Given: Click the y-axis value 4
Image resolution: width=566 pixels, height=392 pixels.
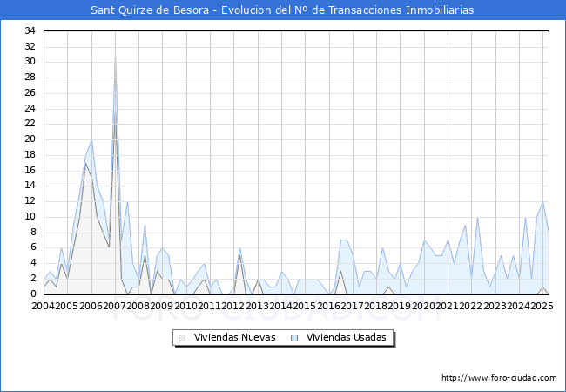Looking at the screenshot, I should [x=33, y=263].
